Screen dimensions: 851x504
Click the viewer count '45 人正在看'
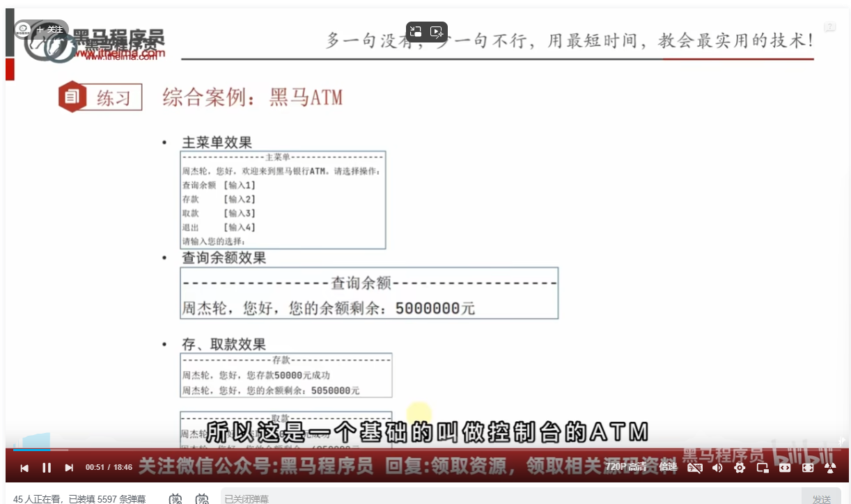36,498
